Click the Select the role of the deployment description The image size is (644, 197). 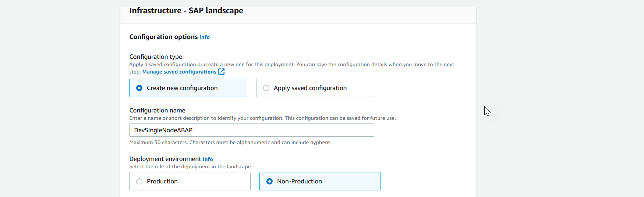point(191,167)
